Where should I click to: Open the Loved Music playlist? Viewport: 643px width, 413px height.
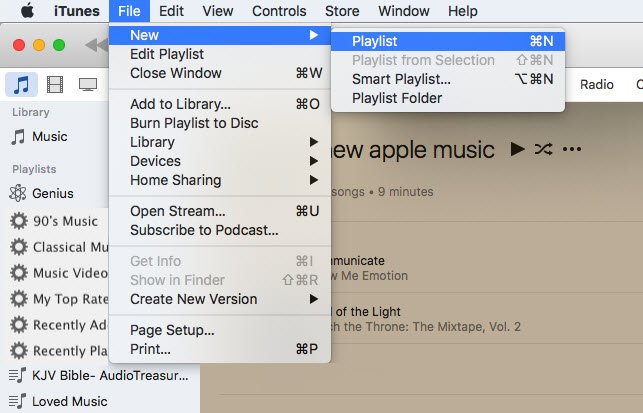tap(68, 401)
